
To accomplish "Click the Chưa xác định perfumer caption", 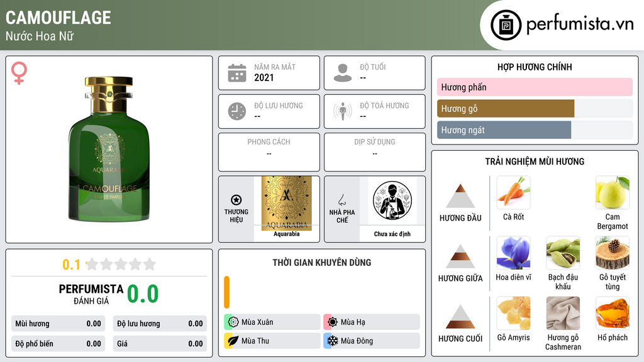I will point(392,234).
